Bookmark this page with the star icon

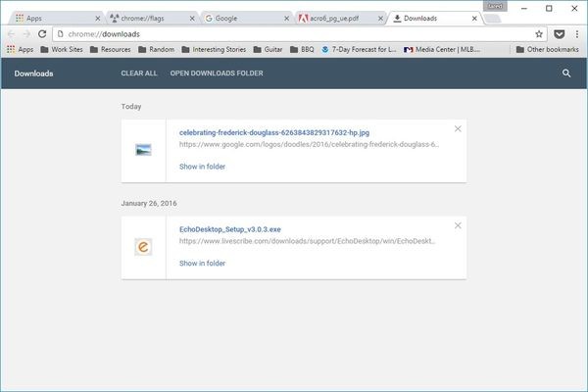(539, 33)
